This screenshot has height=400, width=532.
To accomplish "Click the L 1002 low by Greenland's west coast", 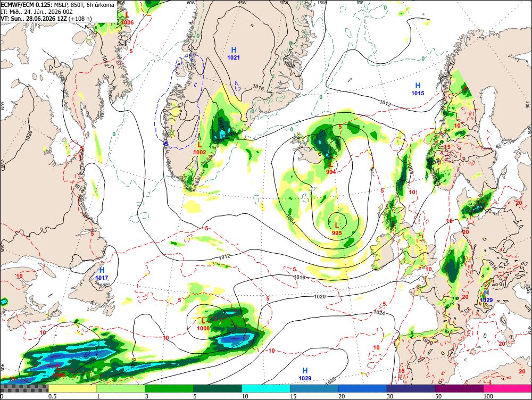I will pos(199,148).
